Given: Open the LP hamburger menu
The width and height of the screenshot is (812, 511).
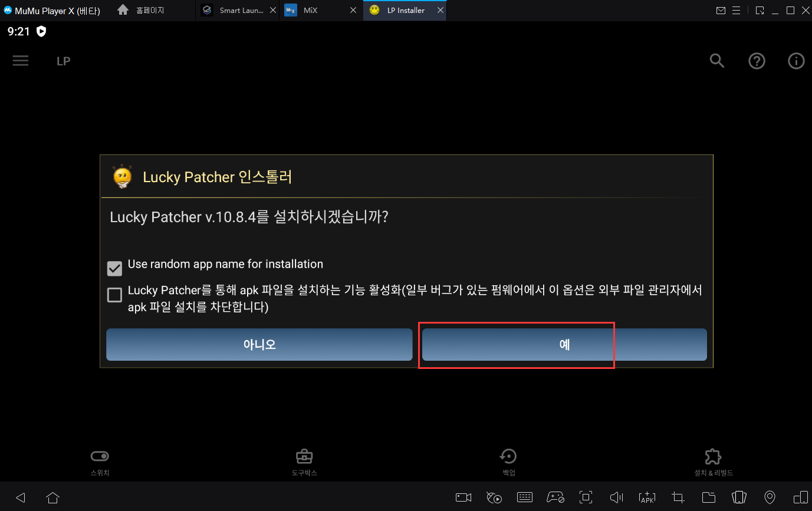Looking at the screenshot, I should click(21, 61).
